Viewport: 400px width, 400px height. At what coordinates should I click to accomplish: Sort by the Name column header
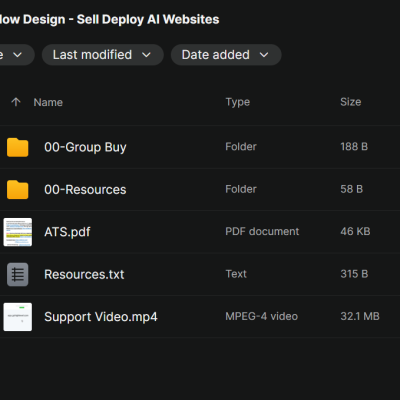48,102
